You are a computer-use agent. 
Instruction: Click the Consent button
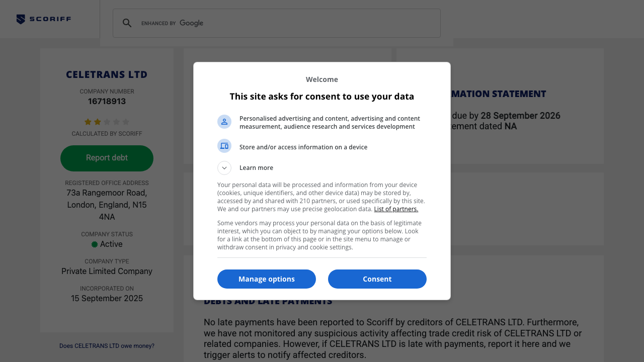pyautogui.click(x=377, y=279)
